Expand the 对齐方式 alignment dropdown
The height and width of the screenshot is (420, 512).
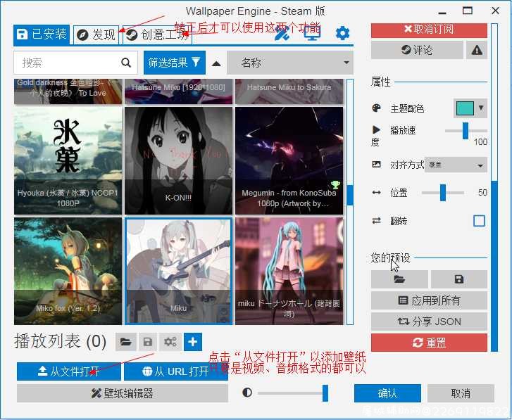(456, 165)
